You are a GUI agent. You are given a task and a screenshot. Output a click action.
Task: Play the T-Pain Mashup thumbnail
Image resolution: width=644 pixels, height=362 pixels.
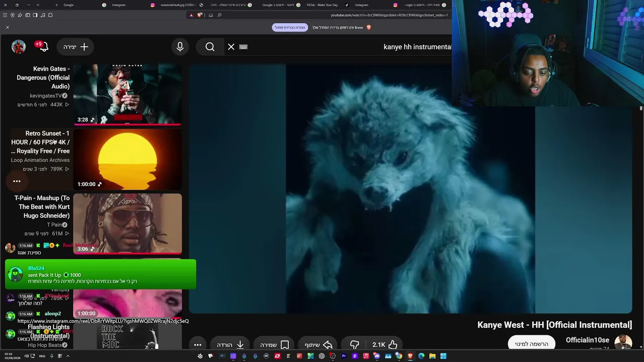tap(127, 224)
